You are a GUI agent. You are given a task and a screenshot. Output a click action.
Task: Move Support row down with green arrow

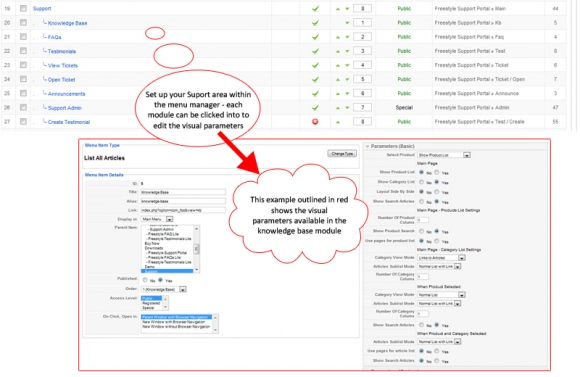[x=347, y=9]
